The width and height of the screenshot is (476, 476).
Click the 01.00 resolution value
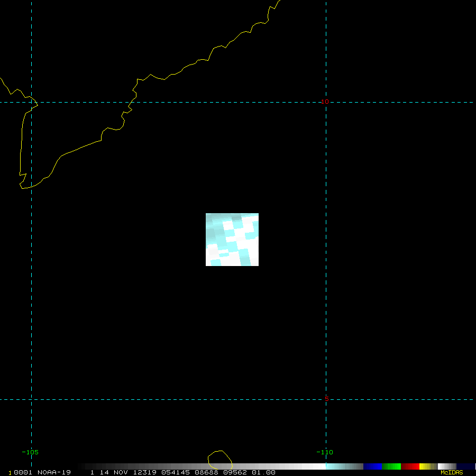[x=263, y=473]
